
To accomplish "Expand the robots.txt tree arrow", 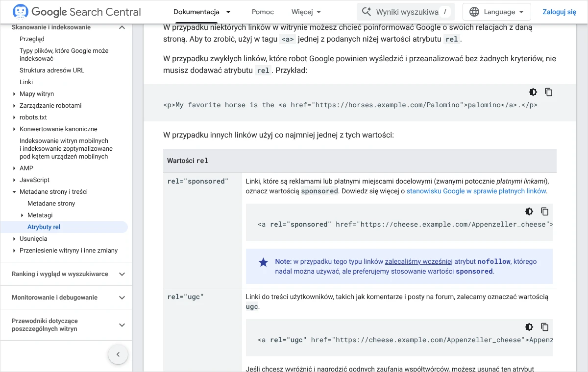I will 14,117.
